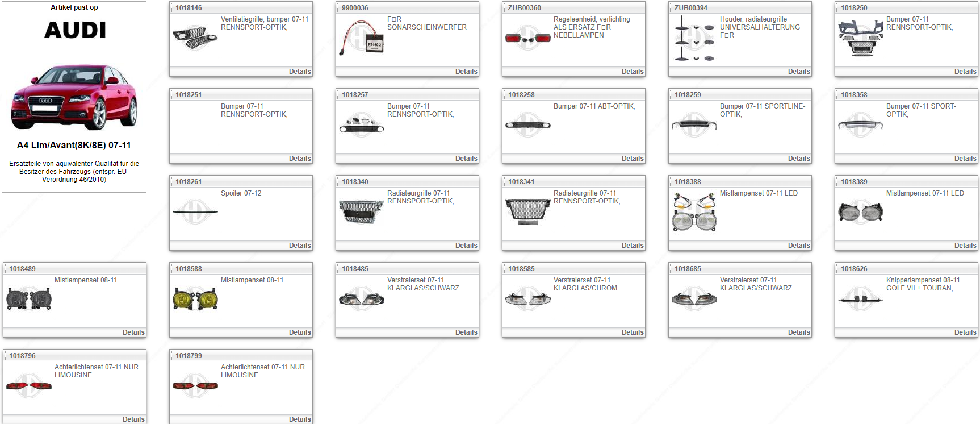
Task: Click the ventilation grille thumbnail for 1018146
Action: click(195, 38)
